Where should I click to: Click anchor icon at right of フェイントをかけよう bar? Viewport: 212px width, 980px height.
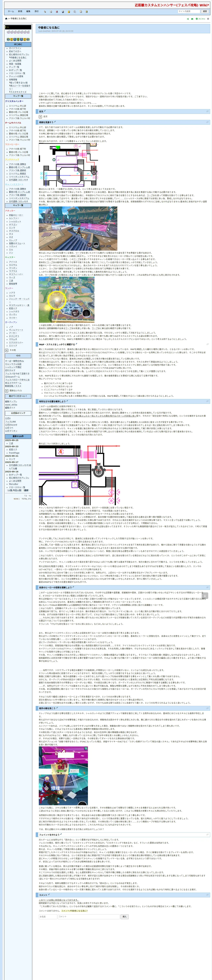click(x=207, y=835)
